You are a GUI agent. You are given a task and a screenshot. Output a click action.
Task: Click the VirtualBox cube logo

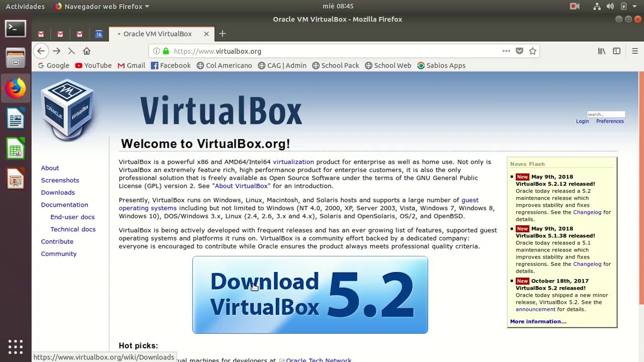pyautogui.click(x=67, y=109)
